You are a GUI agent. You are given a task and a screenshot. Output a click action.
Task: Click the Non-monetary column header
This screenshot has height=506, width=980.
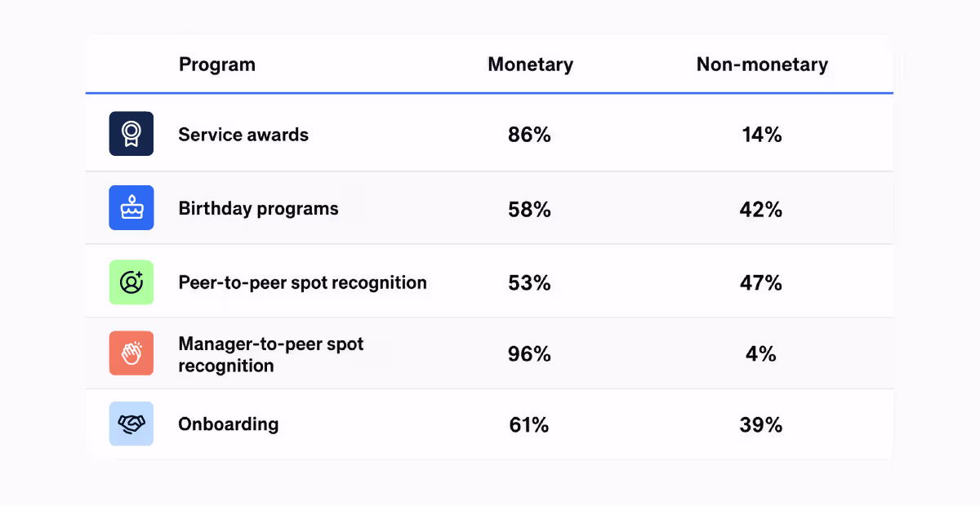tap(762, 64)
